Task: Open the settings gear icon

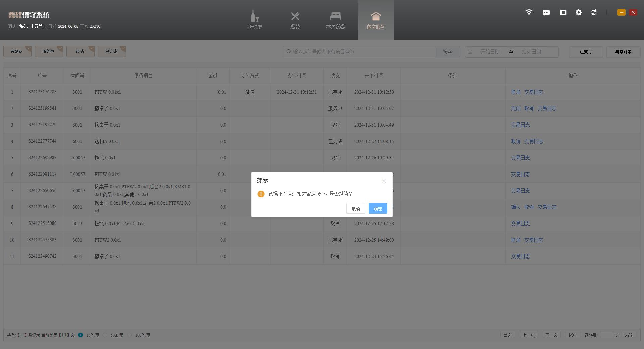Action: [x=579, y=12]
